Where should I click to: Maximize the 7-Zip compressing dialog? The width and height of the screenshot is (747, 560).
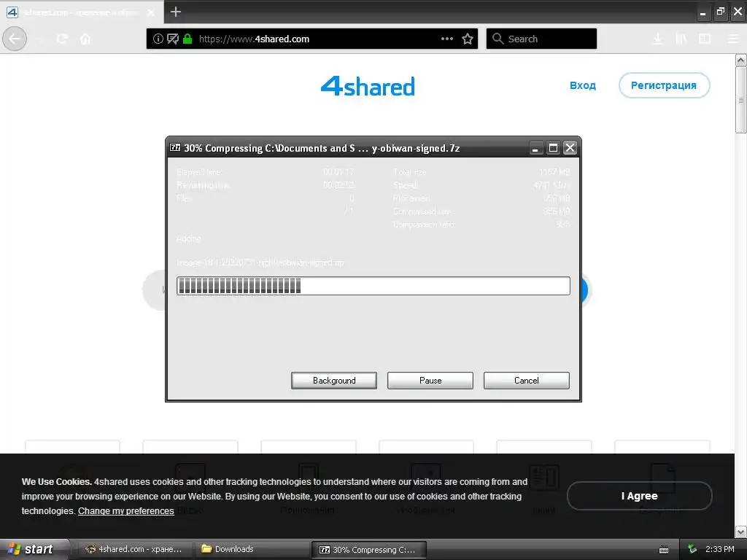pos(553,148)
